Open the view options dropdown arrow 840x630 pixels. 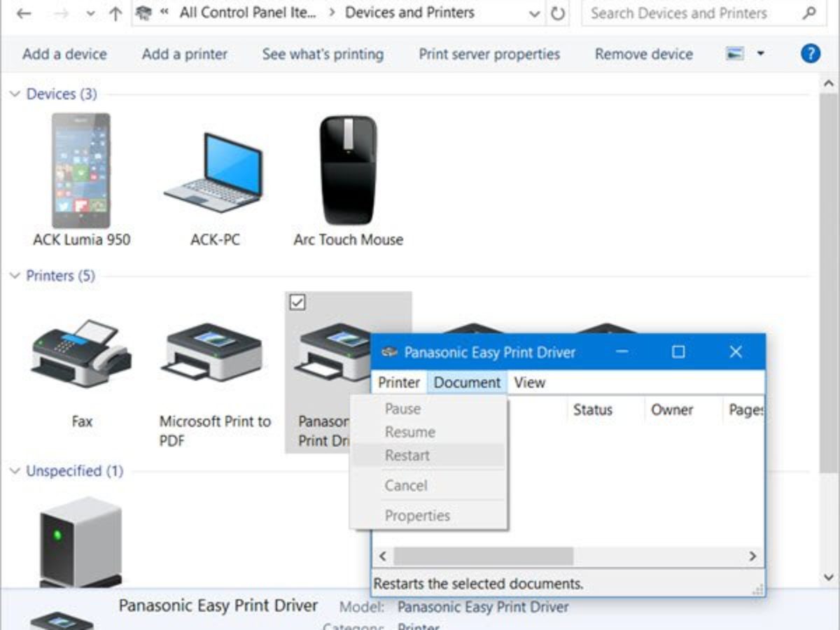tap(760, 54)
